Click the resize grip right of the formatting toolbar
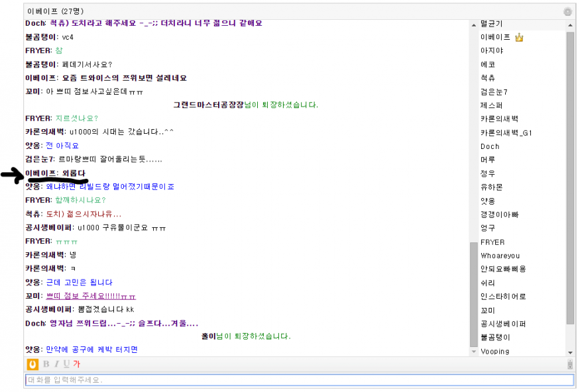The height and width of the screenshot is (392, 580). tap(570, 364)
